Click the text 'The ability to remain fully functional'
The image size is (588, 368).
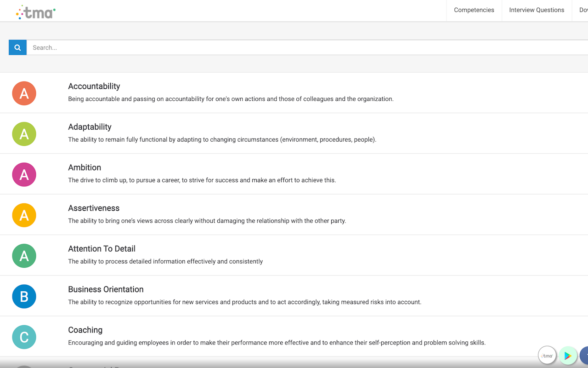(222, 139)
